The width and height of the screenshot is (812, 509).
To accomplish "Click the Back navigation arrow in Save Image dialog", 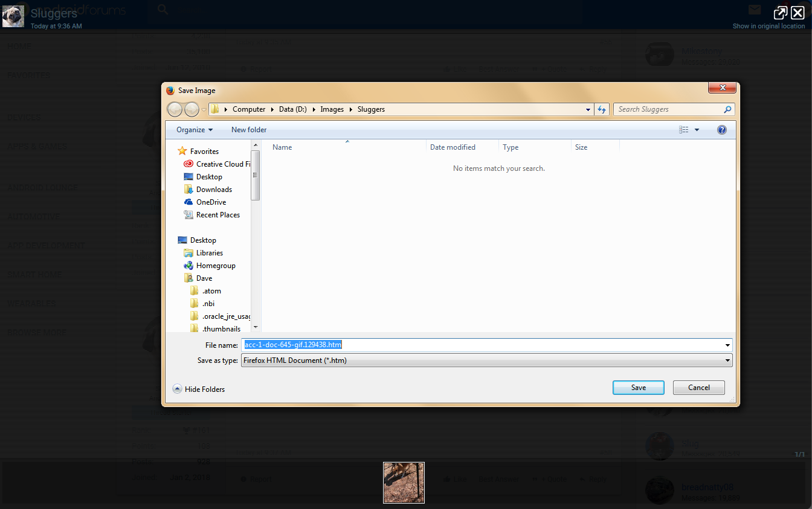I will click(175, 109).
